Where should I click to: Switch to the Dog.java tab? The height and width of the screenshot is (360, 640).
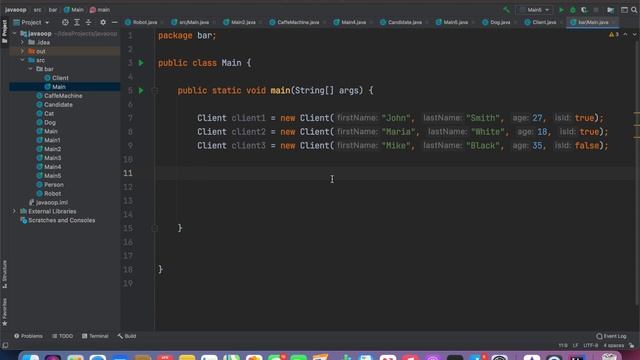click(x=497, y=22)
